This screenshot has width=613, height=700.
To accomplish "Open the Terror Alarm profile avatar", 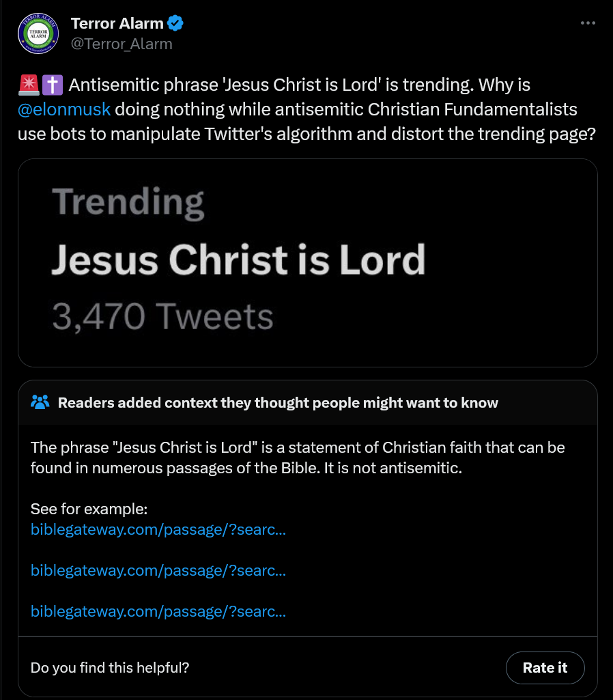I will click(38, 33).
